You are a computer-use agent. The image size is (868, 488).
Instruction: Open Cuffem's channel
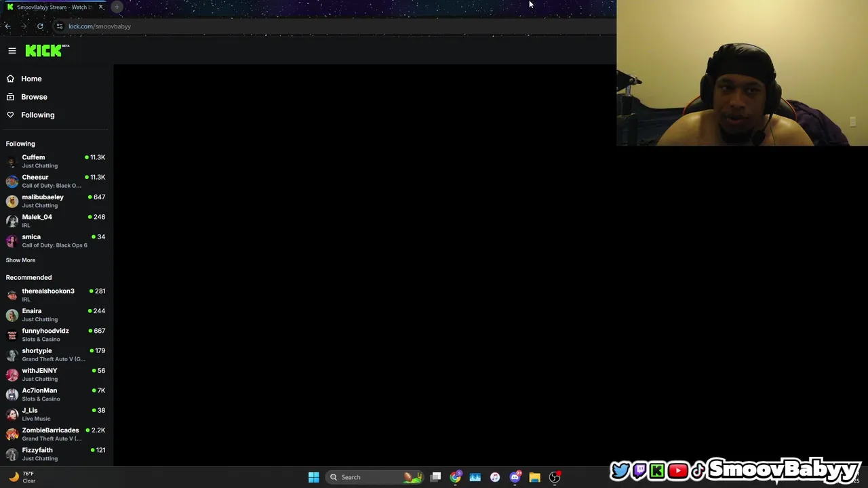54,161
